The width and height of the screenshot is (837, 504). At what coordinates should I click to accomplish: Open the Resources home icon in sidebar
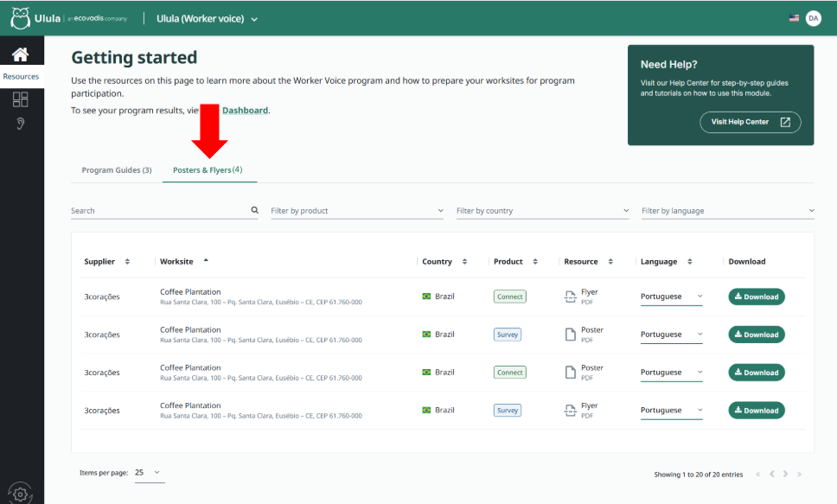coord(20,54)
